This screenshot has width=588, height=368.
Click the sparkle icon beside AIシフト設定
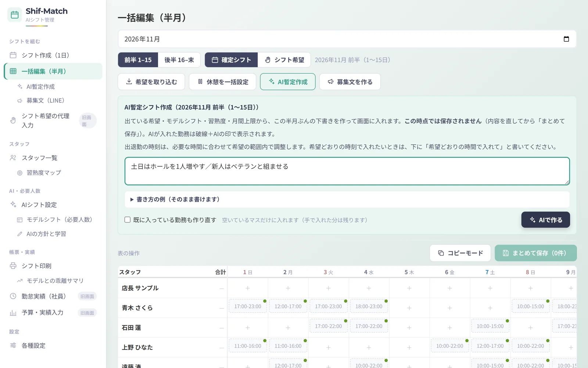click(13, 204)
